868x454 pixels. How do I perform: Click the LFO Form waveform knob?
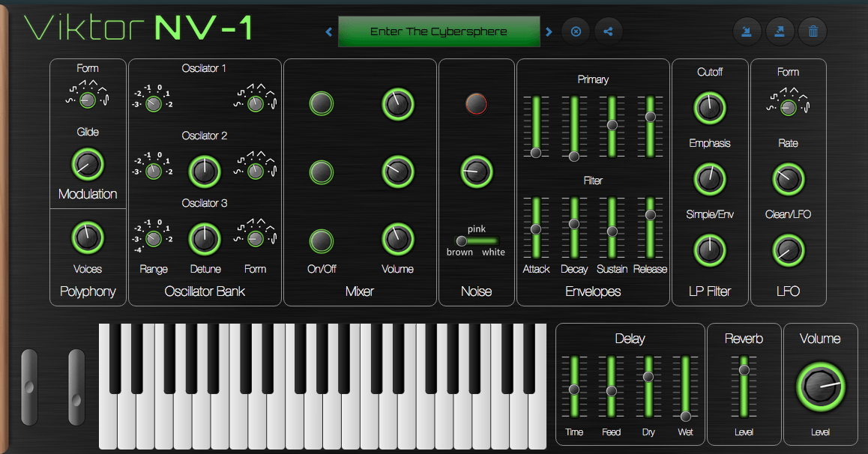pyautogui.click(x=789, y=107)
